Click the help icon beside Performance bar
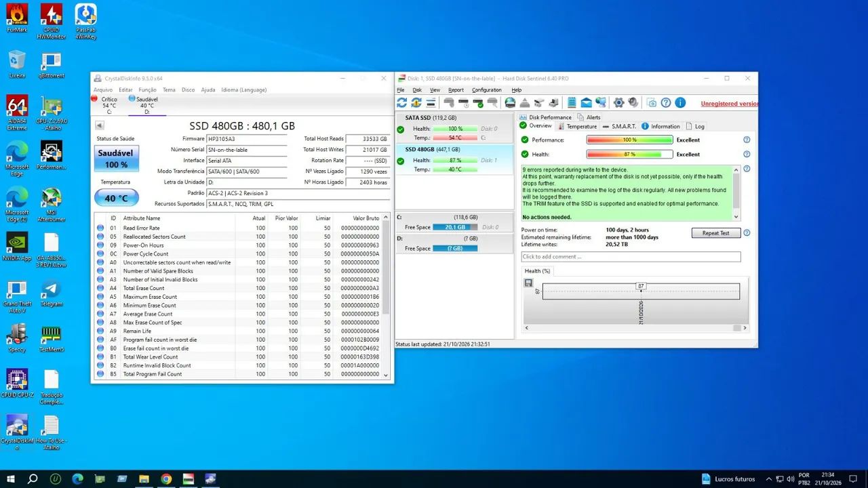 [747, 140]
